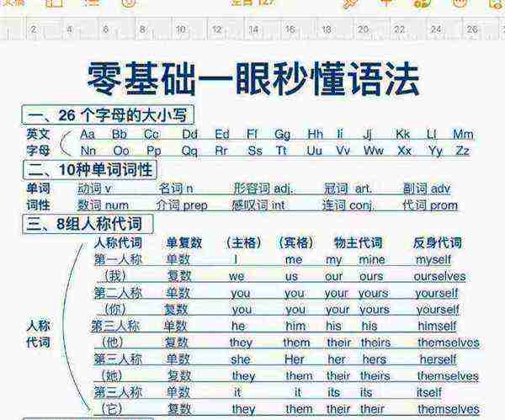Click letter pair Ww
The width and height of the screenshot is (505, 420).
tap(374, 151)
